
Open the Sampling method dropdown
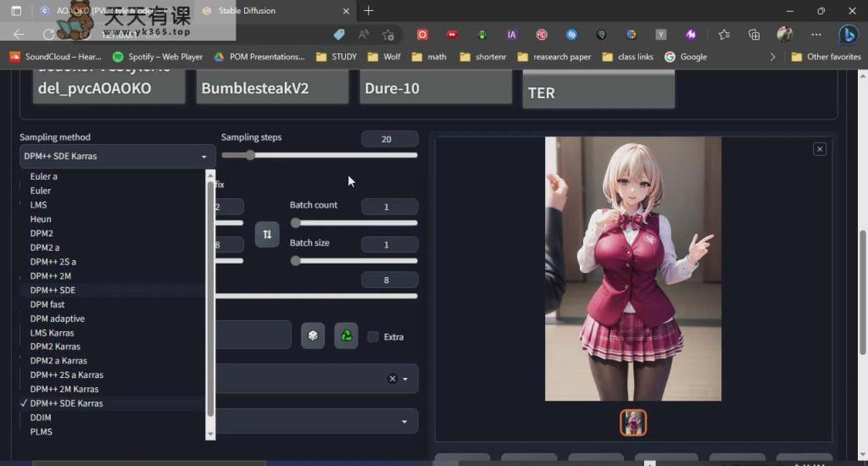pyautogui.click(x=116, y=156)
